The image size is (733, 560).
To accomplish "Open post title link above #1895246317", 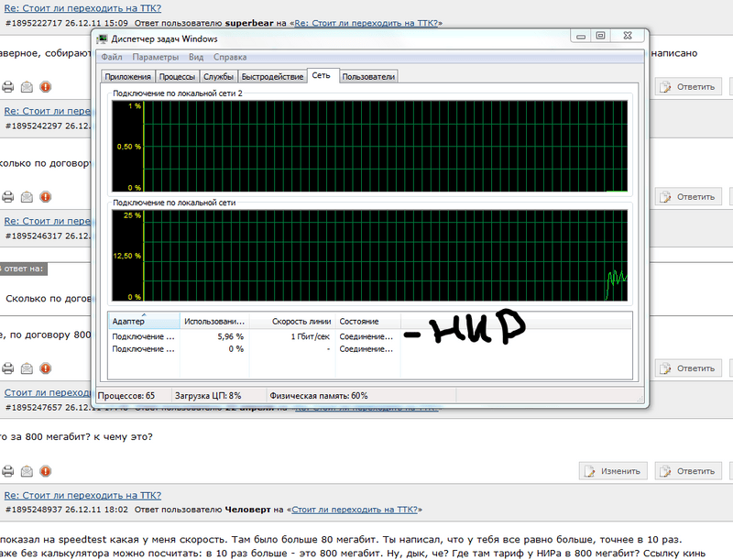I will (x=48, y=221).
